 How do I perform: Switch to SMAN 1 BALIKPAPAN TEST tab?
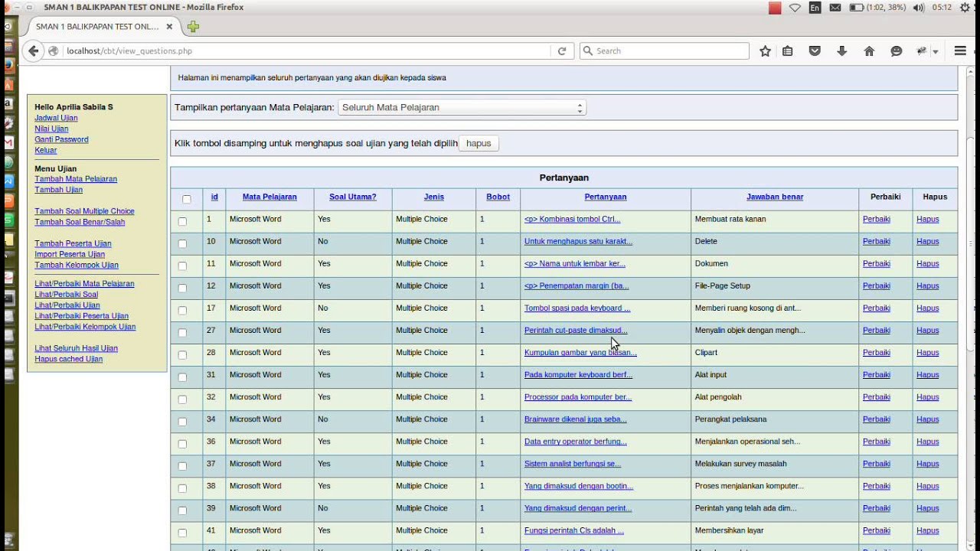[97, 27]
